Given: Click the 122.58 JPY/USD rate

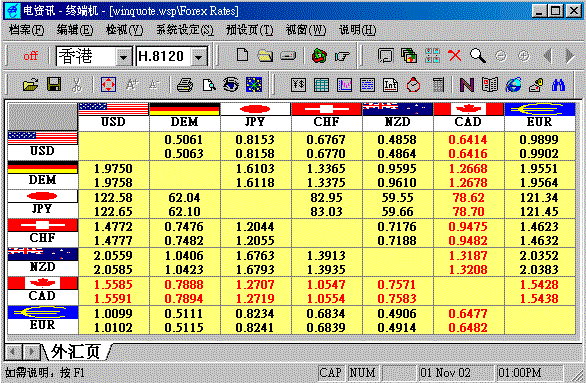Looking at the screenshot, I should (x=113, y=198).
